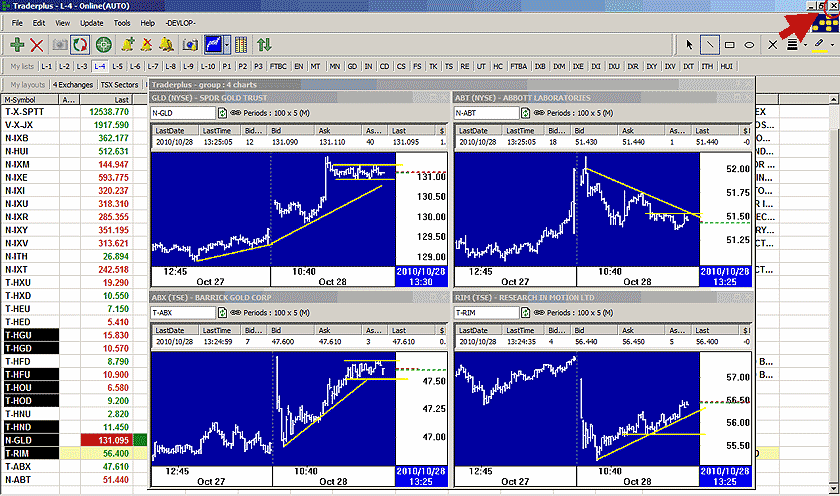
Task: Click the add alert bell icon
Action: point(128,45)
